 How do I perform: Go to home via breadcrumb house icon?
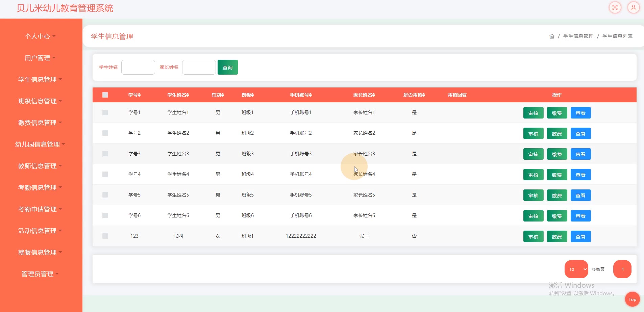pyautogui.click(x=552, y=36)
